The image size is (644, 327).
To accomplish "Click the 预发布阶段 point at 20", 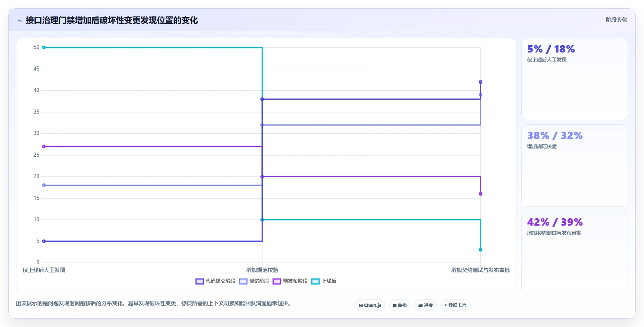I will pyautogui.click(x=262, y=177).
